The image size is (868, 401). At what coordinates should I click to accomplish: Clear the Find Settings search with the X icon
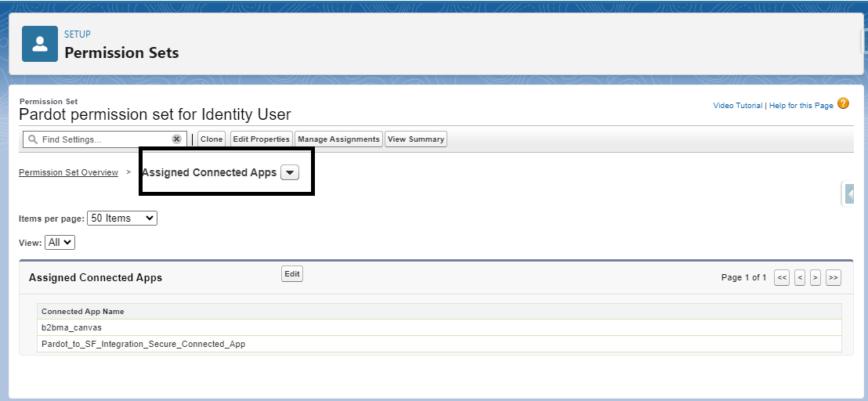pyautogui.click(x=176, y=139)
